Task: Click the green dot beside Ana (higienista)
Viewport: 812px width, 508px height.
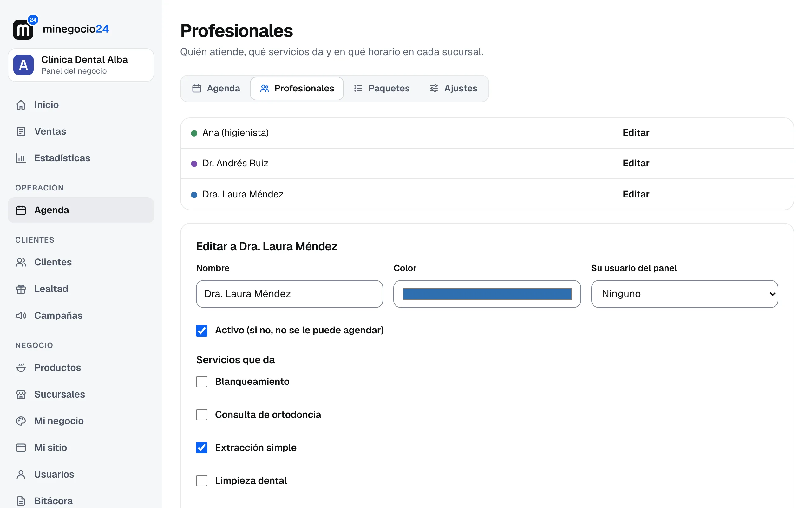Action: (x=194, y=133)
